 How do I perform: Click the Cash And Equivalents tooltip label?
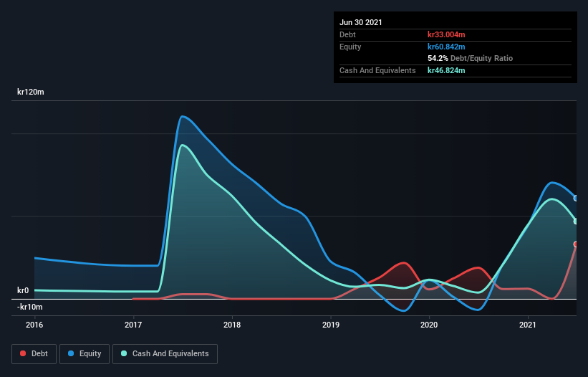[x=377, y=70]
